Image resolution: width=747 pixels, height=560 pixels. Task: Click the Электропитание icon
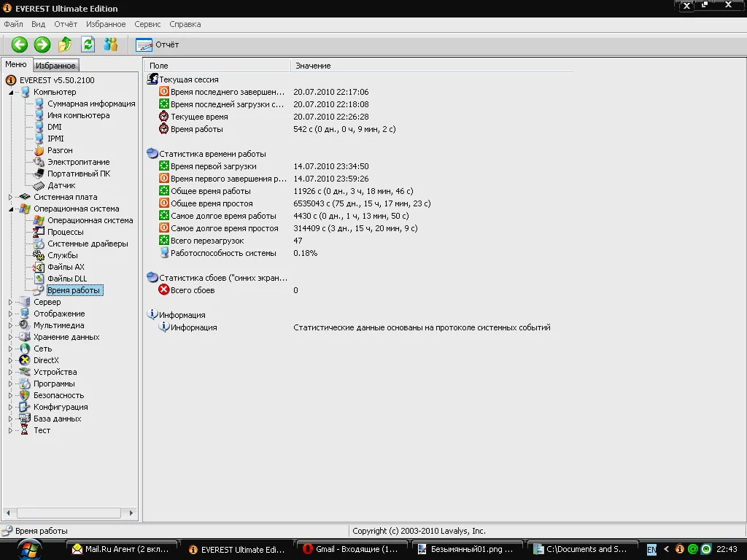(x=39, y=162)
